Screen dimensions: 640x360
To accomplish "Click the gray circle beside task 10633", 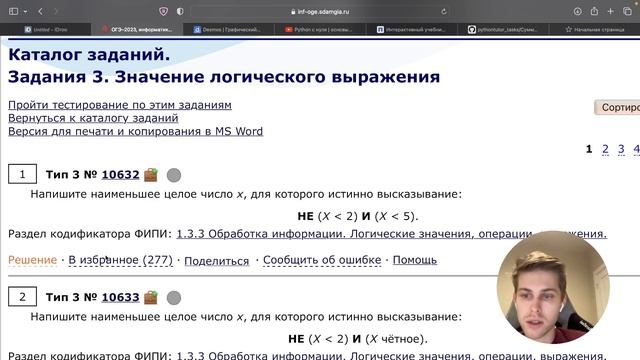I will coord(174,298).
